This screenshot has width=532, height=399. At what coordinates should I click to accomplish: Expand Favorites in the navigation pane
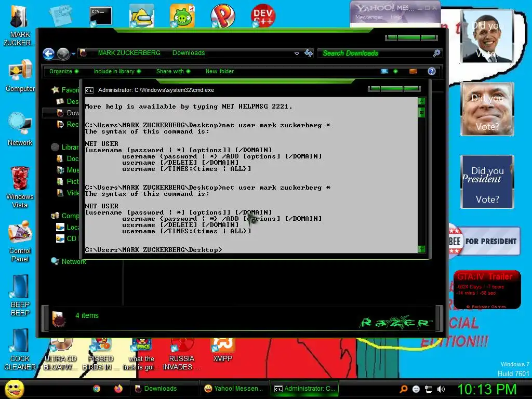point(65,90)
